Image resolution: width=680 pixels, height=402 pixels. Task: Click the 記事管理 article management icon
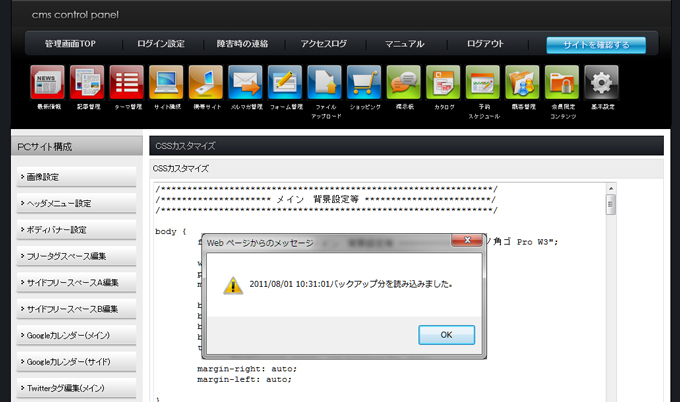click(x=88, y=81)
